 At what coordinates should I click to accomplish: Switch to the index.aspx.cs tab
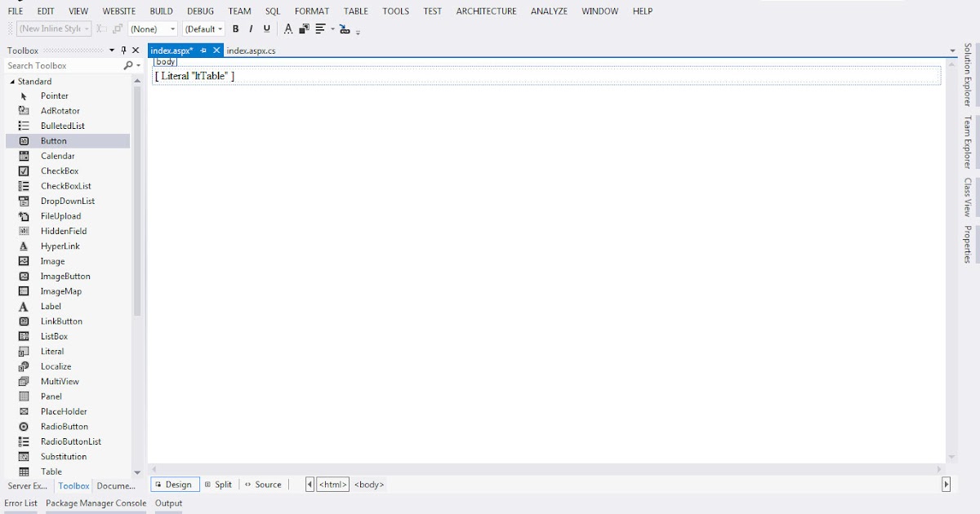[x=250, y=50]
